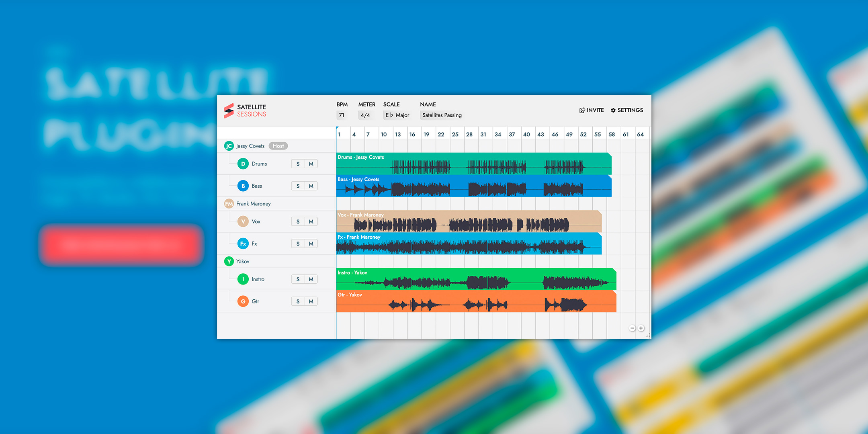Mute the Drums track
The width and height of the screenshot is (868, 434).
click(311, 164)
